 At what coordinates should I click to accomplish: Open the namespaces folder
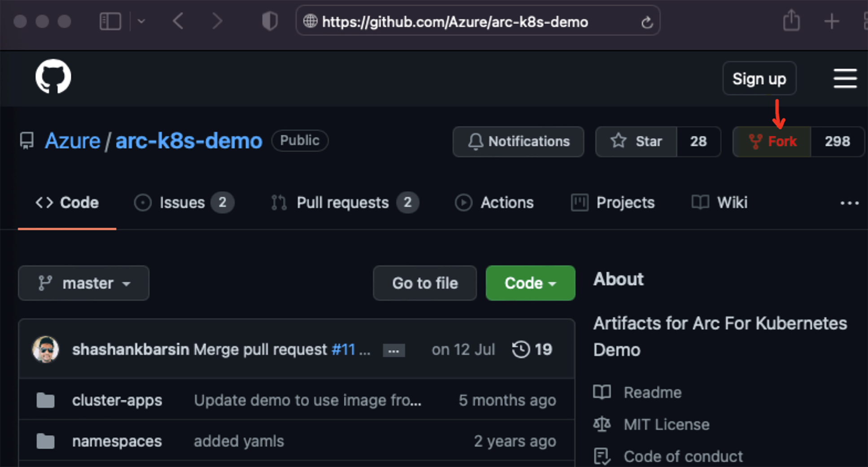tap(117, 441)
